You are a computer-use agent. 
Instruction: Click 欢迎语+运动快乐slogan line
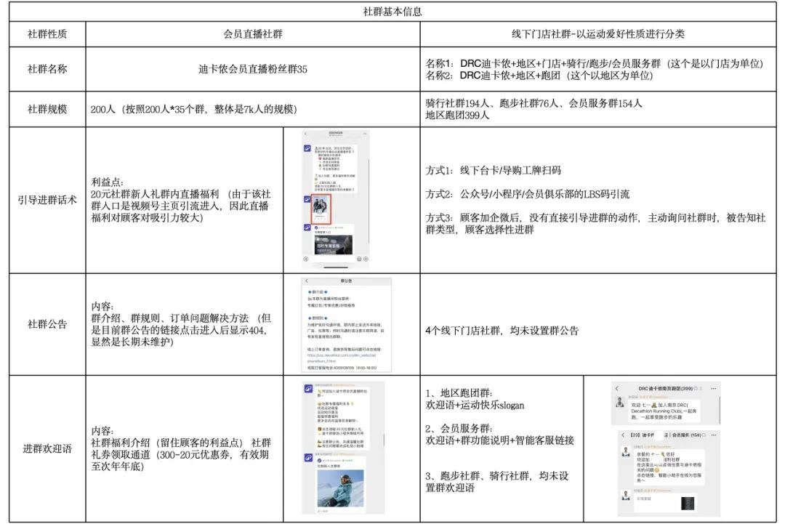(x=475, y=405)
